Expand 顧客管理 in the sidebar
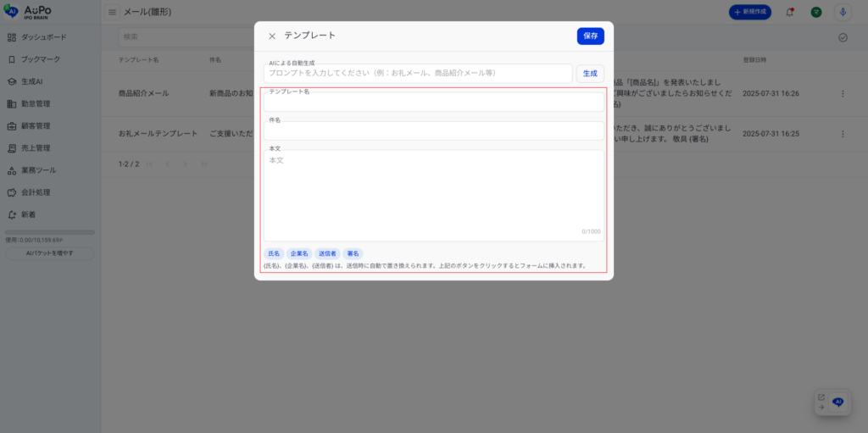868x433 pixels. [36, 126]
